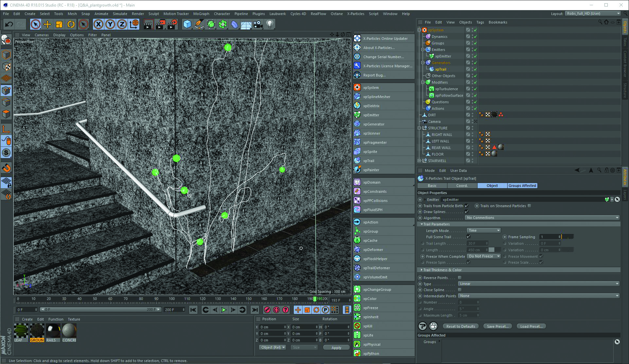Click Reset to Defaults button
The image size is (629, 364).
pyautogui.click(x=462, y=326)
